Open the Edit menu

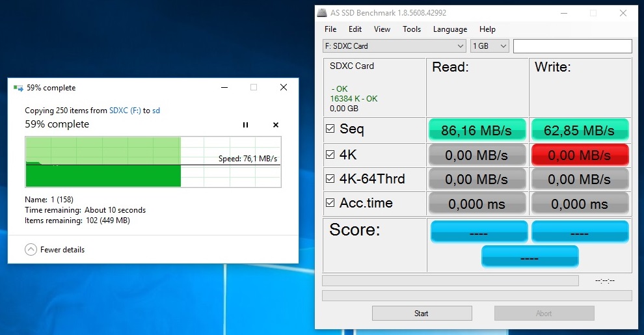(x=355, y=29)
